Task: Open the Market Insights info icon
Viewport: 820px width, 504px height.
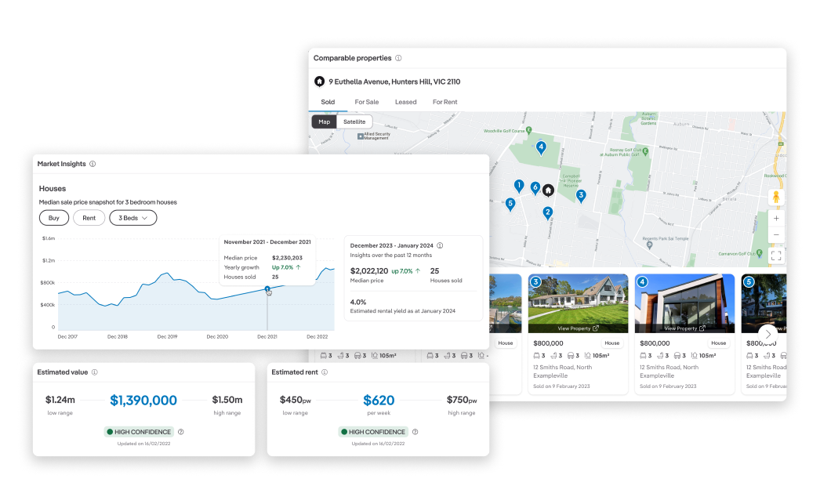Action: click(x=93, y=164)
